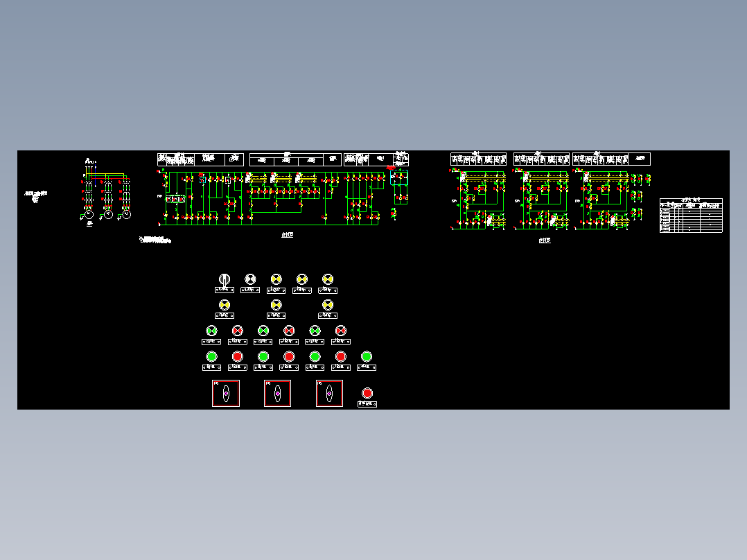Select the leftmost green crossed indicator lamp
This screenshot has width=747, height=560.
pos(211,331)
